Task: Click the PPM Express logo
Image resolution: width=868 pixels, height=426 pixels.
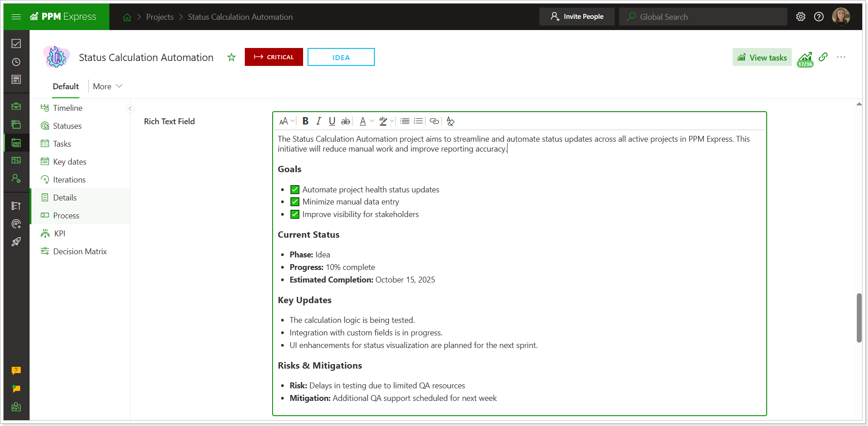Action: click(x=63, y=17)
